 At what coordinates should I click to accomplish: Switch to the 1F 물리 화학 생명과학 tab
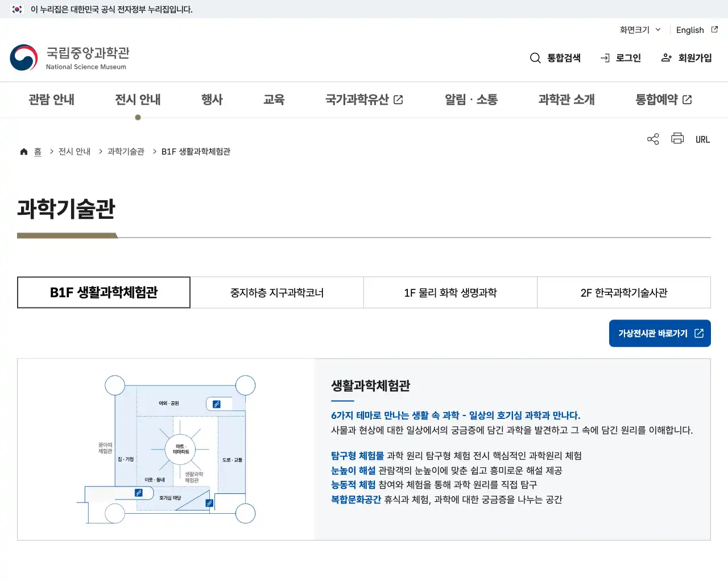(450, 292)
